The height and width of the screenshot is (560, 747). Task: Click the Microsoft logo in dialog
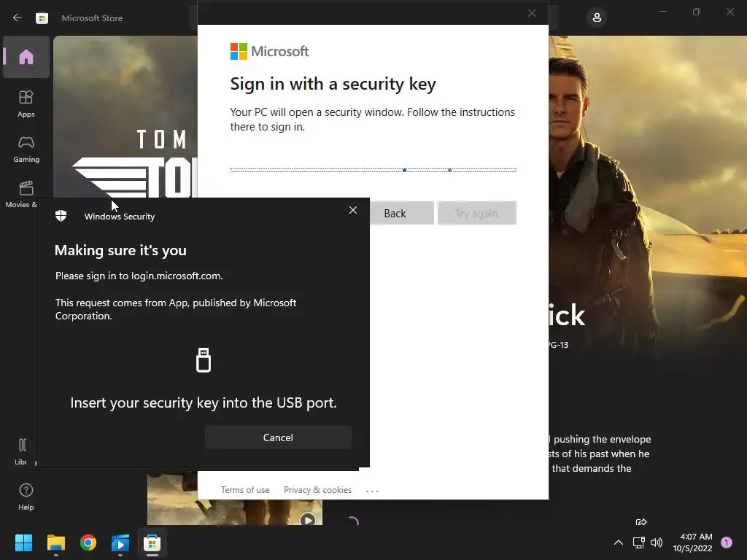[x=270, y=52]
